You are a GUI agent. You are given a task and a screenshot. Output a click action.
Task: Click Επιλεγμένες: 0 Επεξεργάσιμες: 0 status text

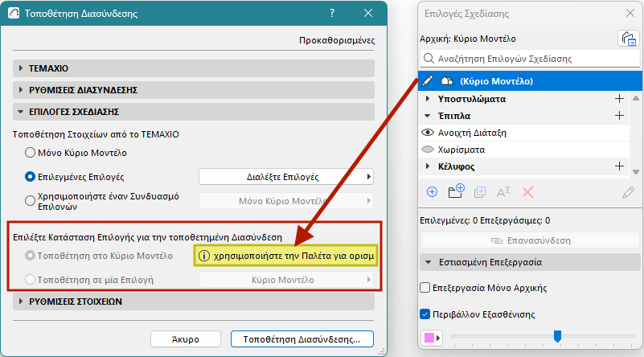(x=485, y=220)
